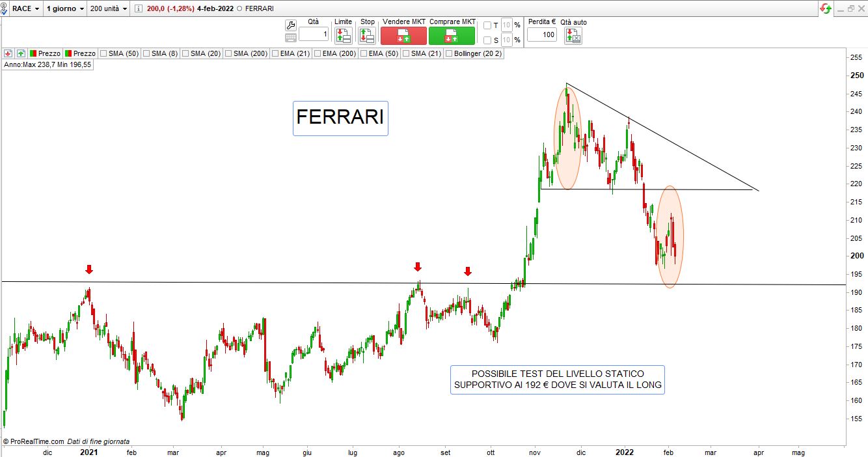Click the red-green trading arrows icon at top right
This screenshot has height=457, width=868.
(x=825, y=8)
